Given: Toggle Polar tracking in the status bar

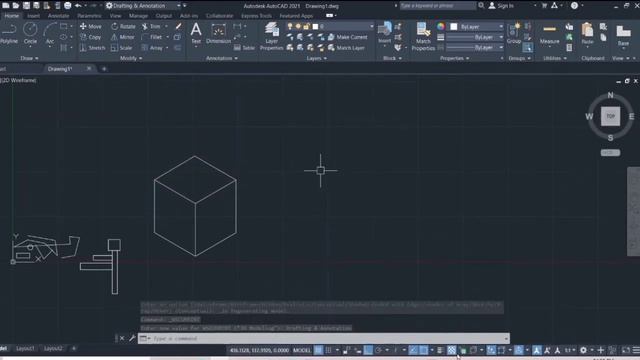Looking at the screenshot, I should (x=378, y=350).
